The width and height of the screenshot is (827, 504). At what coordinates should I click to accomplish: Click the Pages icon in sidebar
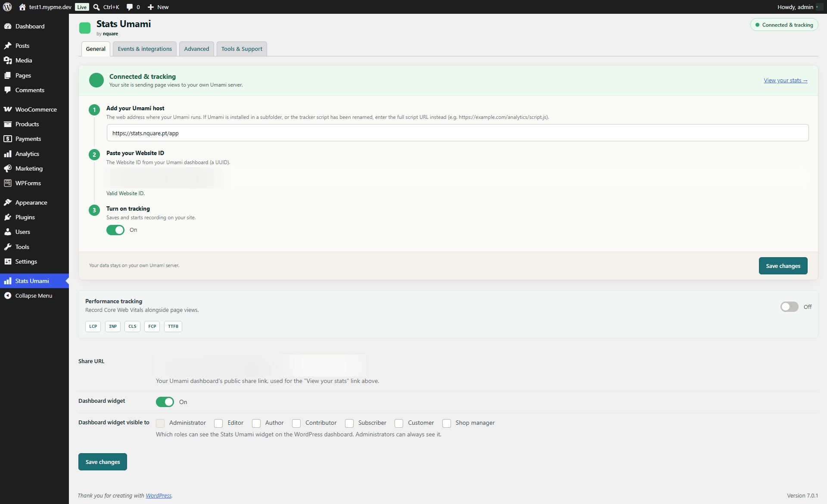8,75
